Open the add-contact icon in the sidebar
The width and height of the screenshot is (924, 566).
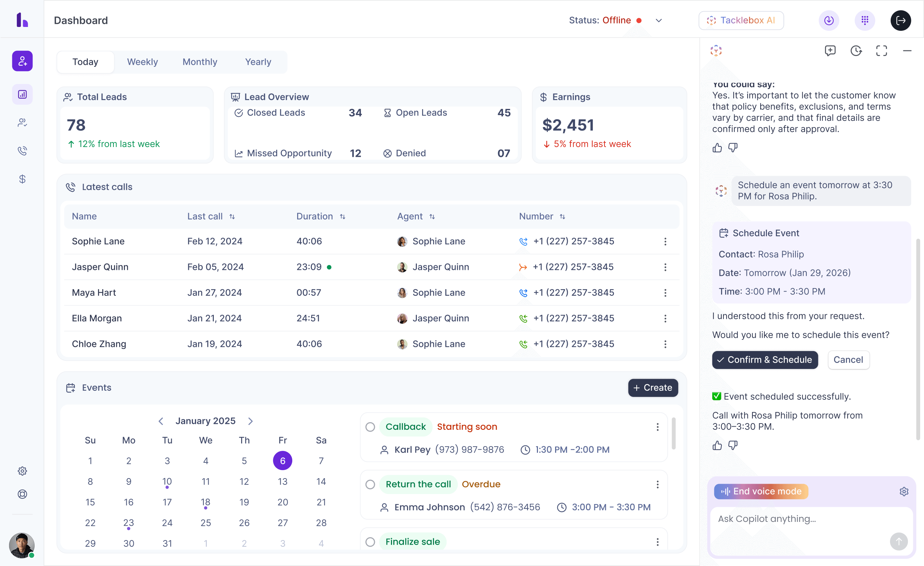coord(22,61)
